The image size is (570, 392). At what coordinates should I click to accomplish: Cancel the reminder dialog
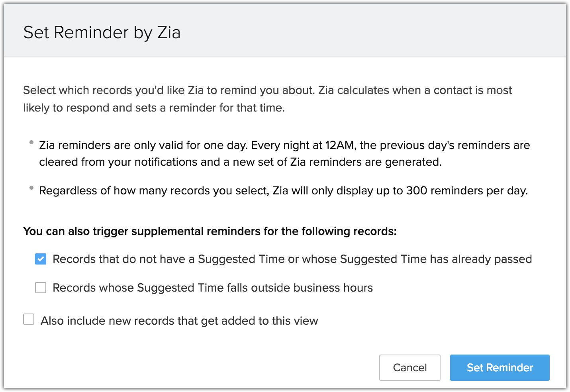(x=409, y=368)
